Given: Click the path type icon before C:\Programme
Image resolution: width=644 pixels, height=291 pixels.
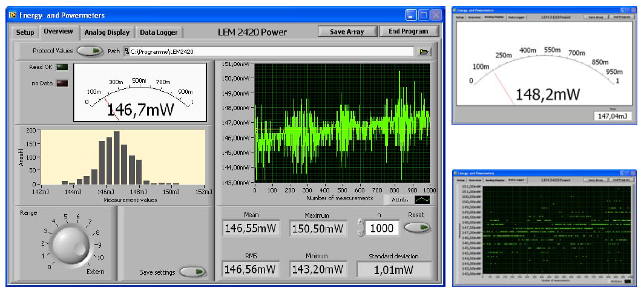Looking at the screenshot, I should click(126, 51).
